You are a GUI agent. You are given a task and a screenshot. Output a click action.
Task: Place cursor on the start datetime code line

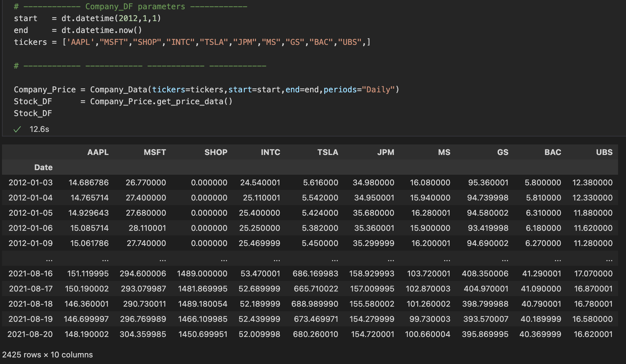point(87,18)
